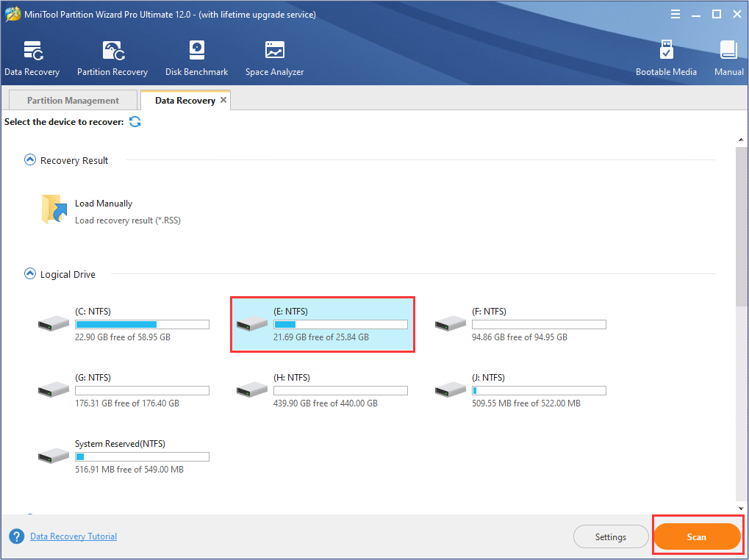
Task: Click the C: drive usage bar
Action: pos(143,325)
